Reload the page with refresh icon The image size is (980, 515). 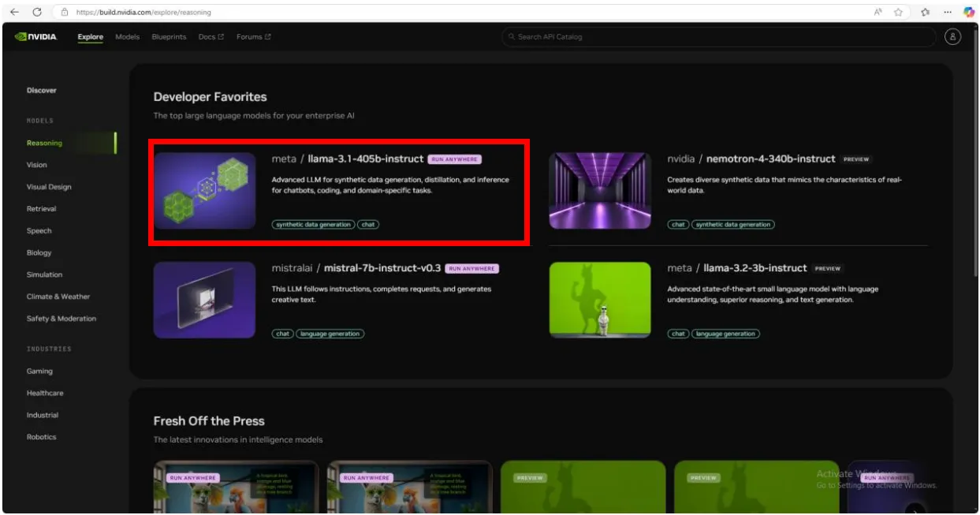pos(37,12)
